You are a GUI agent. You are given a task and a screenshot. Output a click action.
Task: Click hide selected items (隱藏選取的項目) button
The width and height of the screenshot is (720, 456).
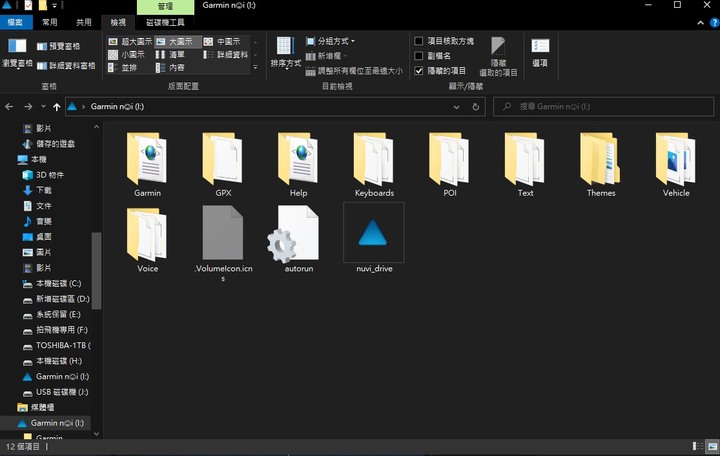(498, 56)
